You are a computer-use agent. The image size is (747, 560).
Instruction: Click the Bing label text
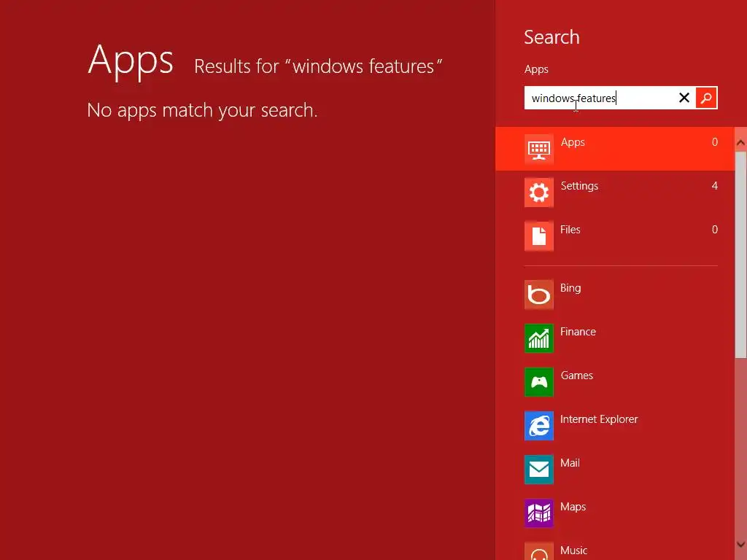570,288
